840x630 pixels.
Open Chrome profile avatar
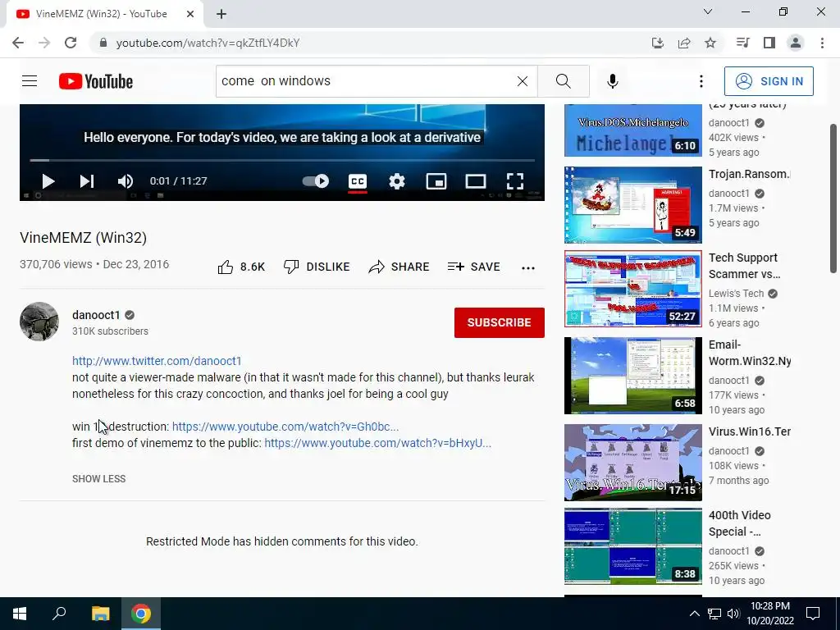coord(796,43)
